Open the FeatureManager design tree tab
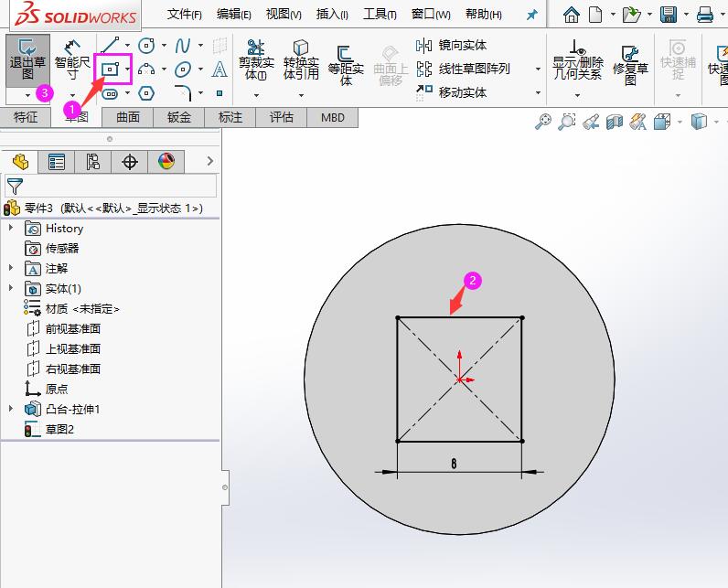The image size is (728, 588). coord(20,162)
